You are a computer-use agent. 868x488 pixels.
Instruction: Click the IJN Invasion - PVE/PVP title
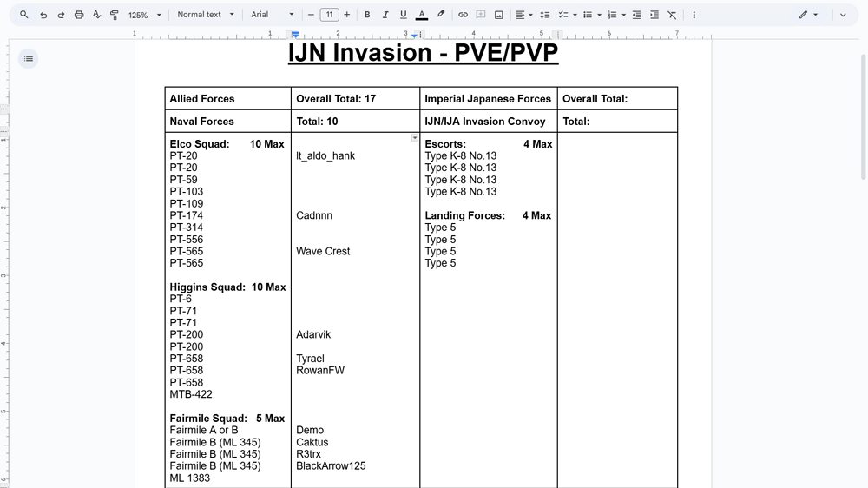(x=423, y=53)
